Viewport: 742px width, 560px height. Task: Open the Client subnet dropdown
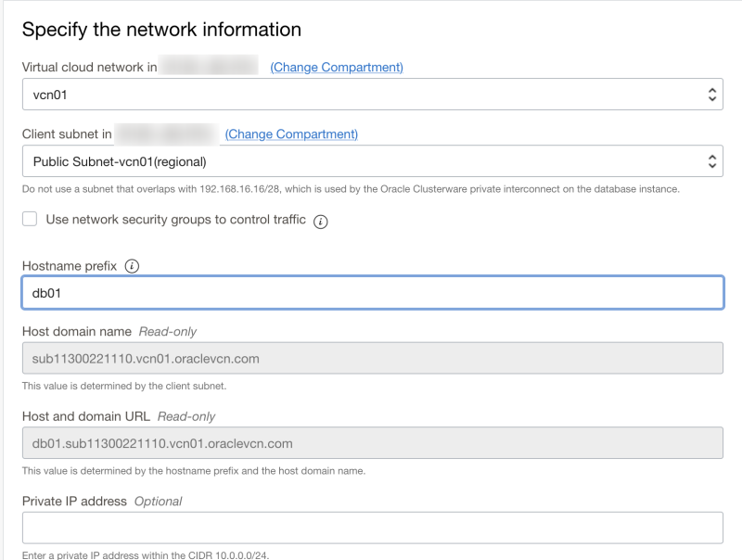[371, 160]
